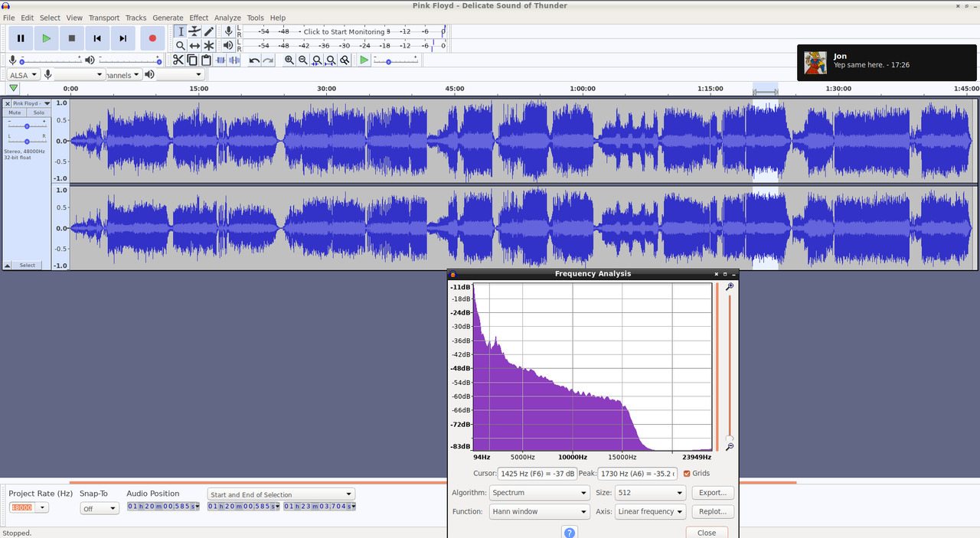Click Export in Frequency Analysis
Image resolution: width=980 pixels, height=538 pixels.
[713, 493]
